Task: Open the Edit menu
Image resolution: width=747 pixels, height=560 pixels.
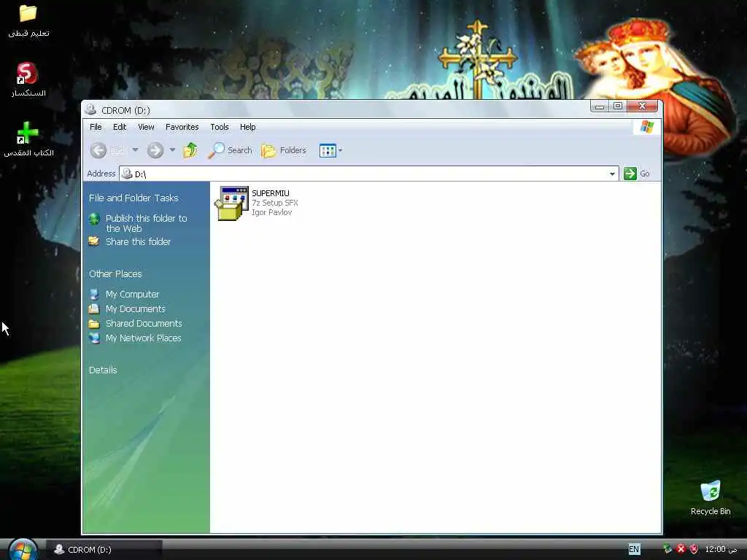Action: coord(120,127)
